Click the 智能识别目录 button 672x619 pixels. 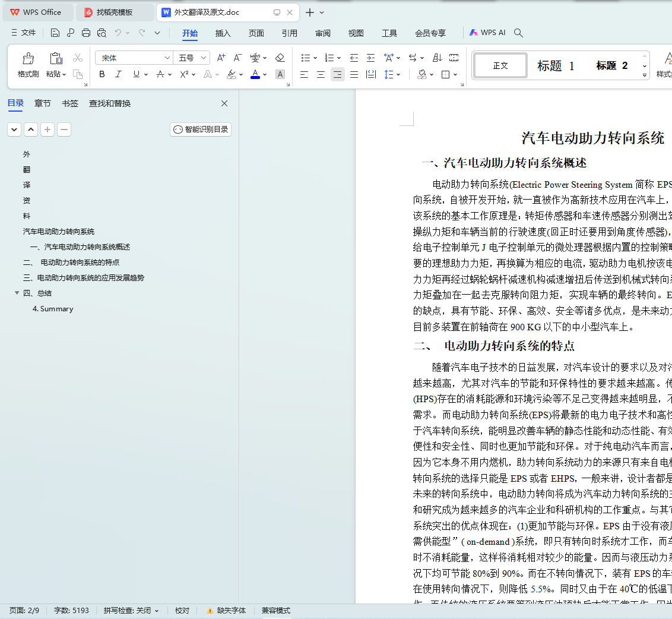[201, 130]
